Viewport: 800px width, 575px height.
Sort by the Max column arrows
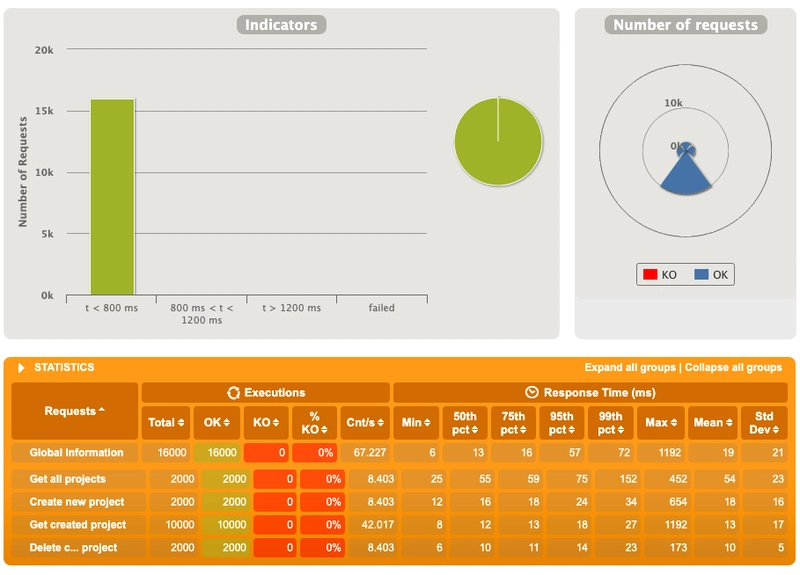(x=660, y=423)
